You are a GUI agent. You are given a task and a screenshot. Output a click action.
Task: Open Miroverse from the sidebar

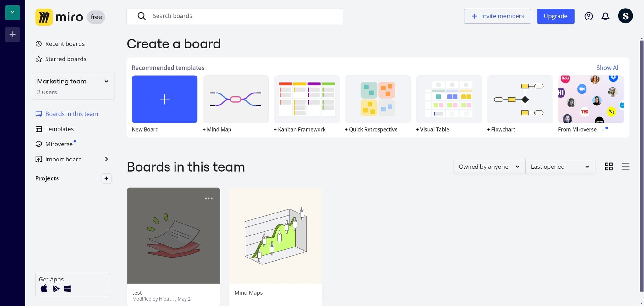click(x=59, y=144)
